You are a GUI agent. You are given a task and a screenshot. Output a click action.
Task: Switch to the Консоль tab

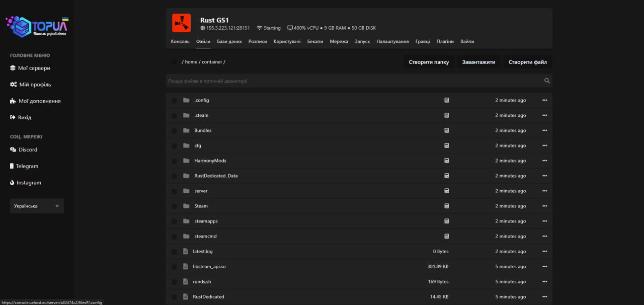click(x=180, y=42)
